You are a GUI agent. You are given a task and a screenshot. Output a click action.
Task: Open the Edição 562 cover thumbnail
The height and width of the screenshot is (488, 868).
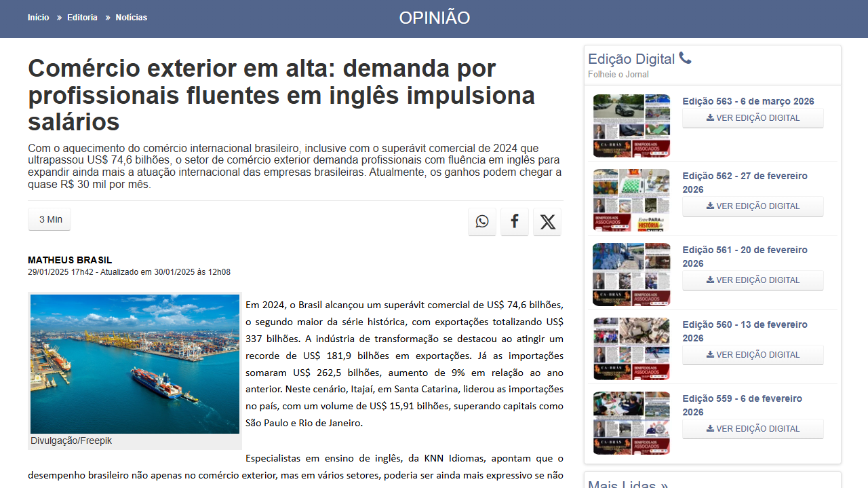click(631, 200)
